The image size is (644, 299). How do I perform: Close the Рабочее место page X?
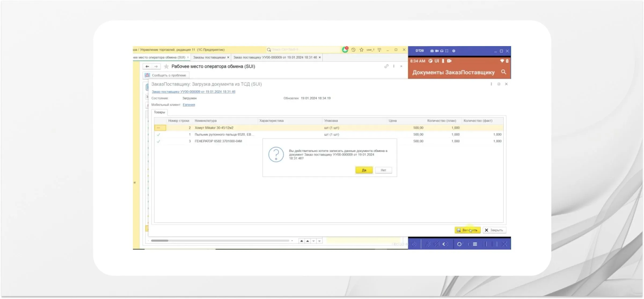(x=401, y=66)
